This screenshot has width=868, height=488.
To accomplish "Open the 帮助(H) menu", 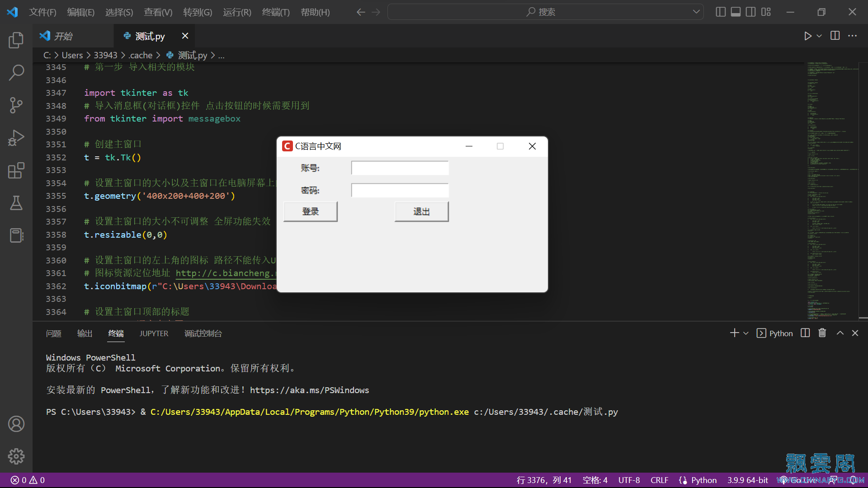I will [315, 12].
